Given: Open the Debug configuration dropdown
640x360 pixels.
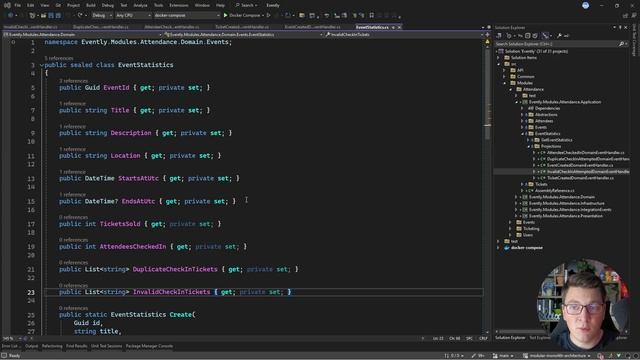Looking at the screenshot, I should [102, 16].
